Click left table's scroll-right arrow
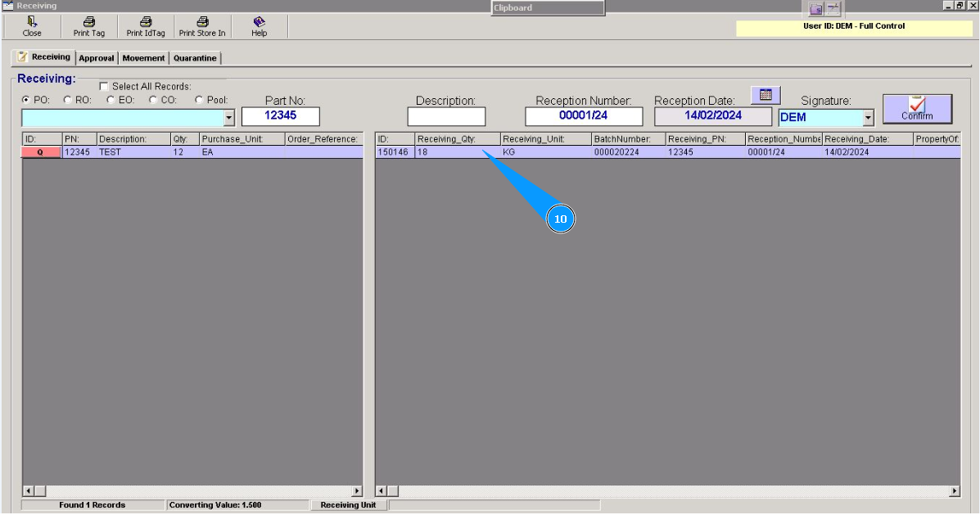The image size is (980, 515). click(357, 491)
